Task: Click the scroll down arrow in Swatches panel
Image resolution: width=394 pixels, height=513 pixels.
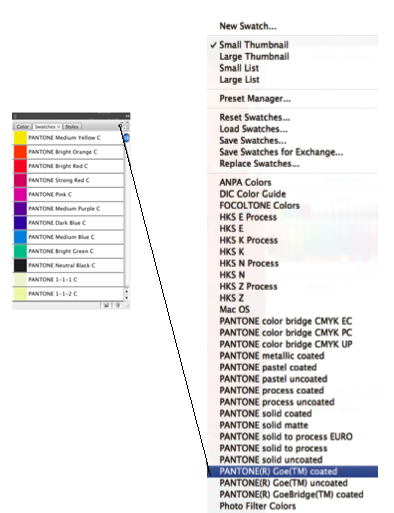Action: click(127, 298)
